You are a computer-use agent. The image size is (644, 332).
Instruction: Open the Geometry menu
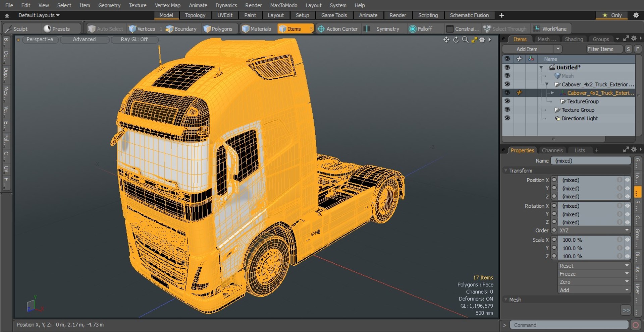click(109, 5)
